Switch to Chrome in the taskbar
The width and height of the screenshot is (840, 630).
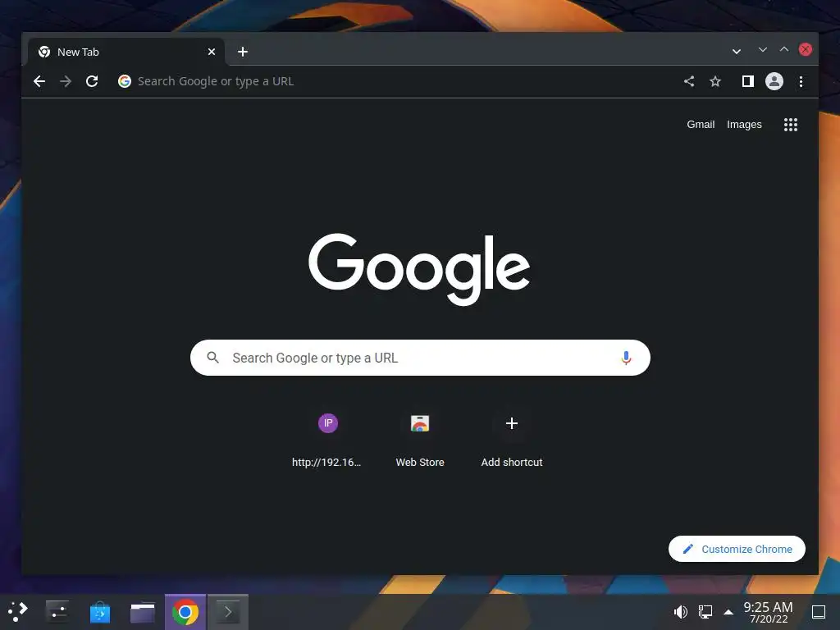(x=185, y=612)
